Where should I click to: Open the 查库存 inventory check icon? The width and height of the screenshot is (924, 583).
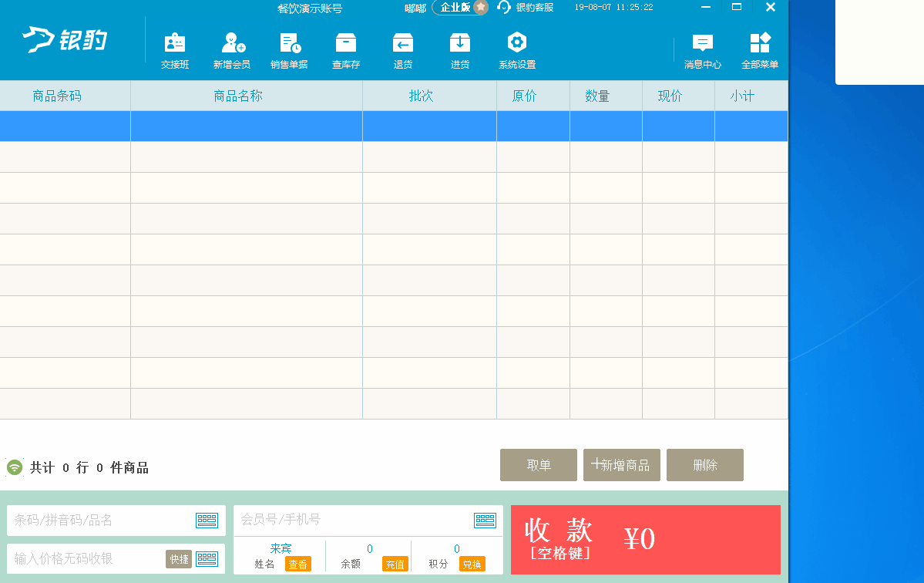point(346,51)
